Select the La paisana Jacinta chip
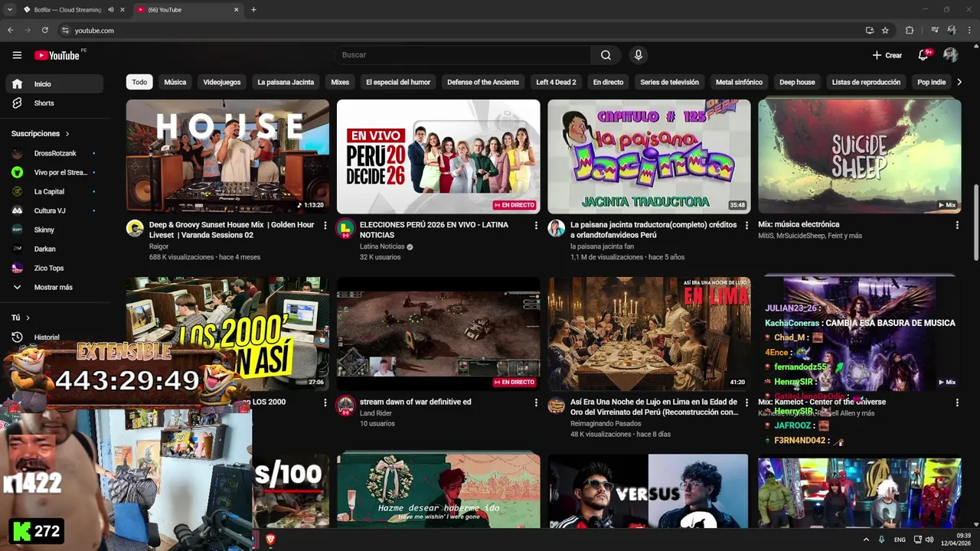 point(286,82)
